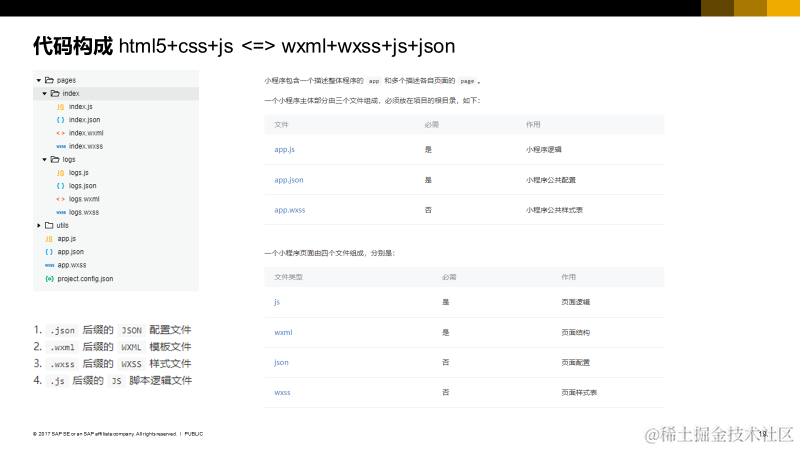Screen dimensions: 800x450
Task: Expand the utils folder arrow
Action: [39, 226]
